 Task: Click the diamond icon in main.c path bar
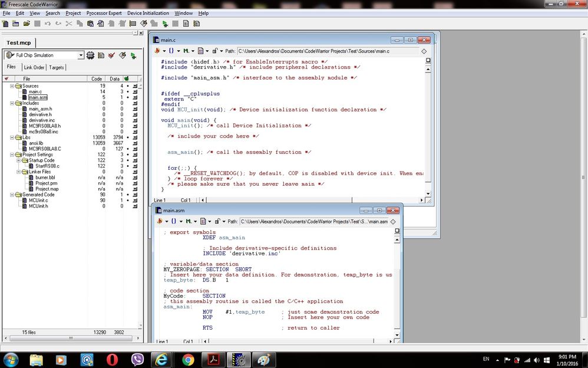coord(424,51)
